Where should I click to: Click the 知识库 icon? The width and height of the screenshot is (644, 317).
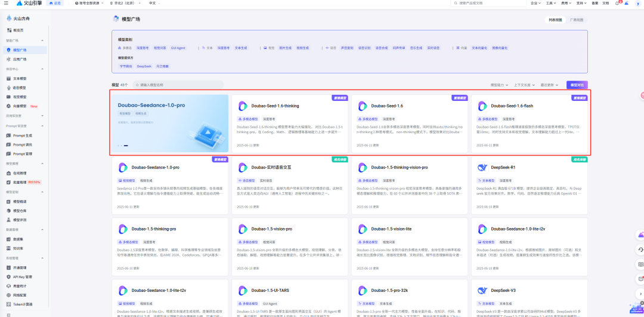coord(9,248)
